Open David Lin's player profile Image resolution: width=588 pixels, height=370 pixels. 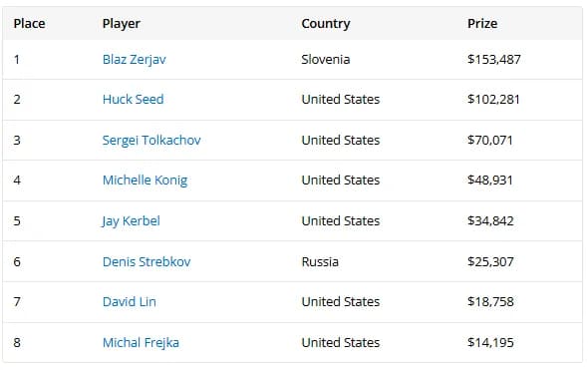[x=130, y=302]
